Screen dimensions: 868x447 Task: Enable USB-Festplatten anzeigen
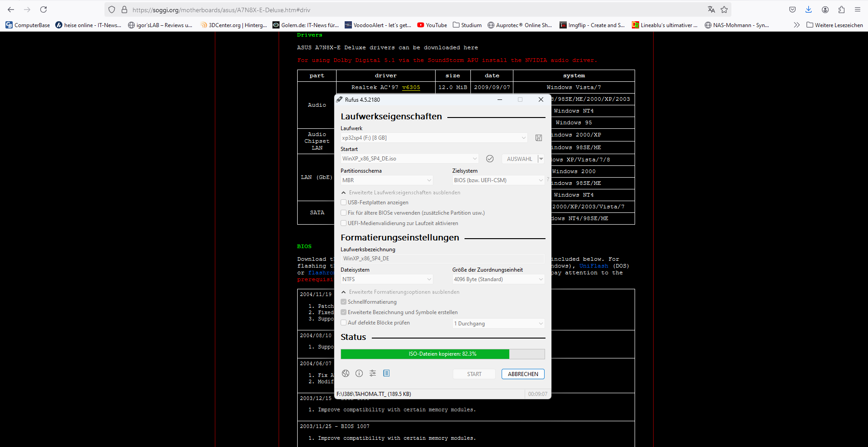pyautogui.click(x=344, y=202)
